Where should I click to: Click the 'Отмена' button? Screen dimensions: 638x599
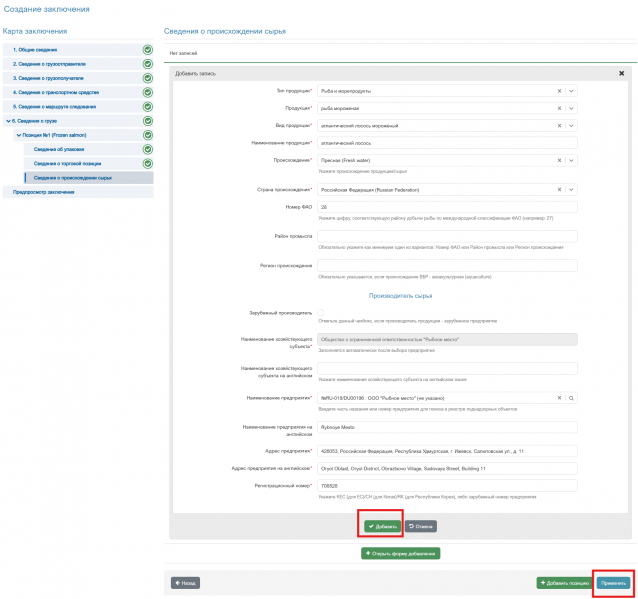tap(421, 527)
